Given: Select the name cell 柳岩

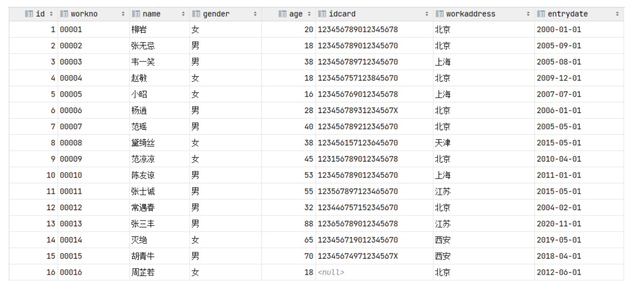Looking at the screenshot, I should [159, 30].
